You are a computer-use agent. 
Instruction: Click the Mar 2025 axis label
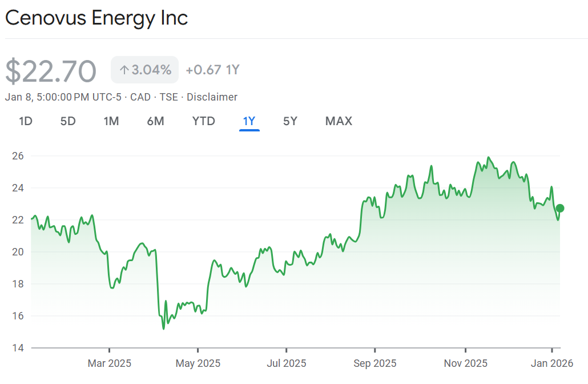point(110,363)
